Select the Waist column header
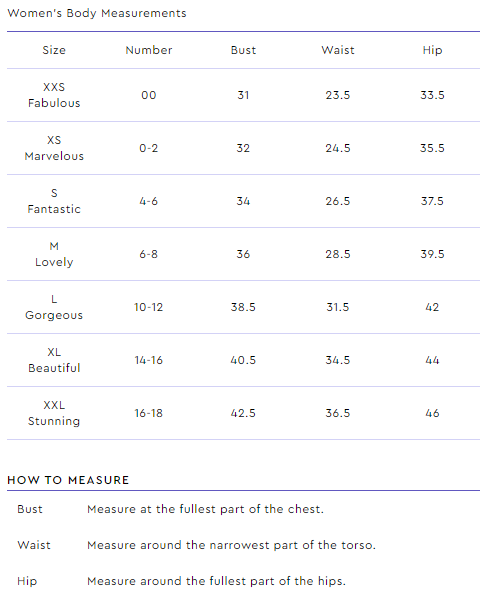The image size is (489, 604). coord(338,50)
